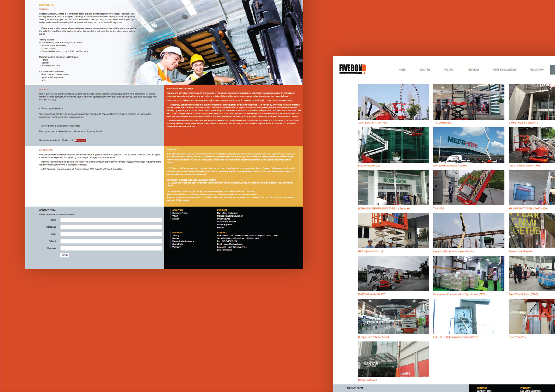
Task: Click the Line @fivebond contact entry
Action: (x=225, y=250)
